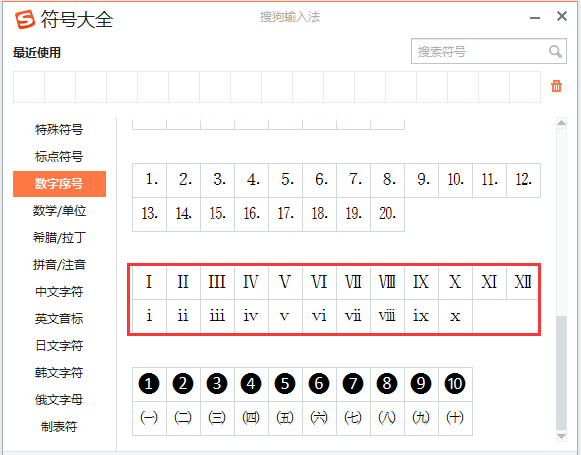Insert dotted number 20.

point(387,214)
